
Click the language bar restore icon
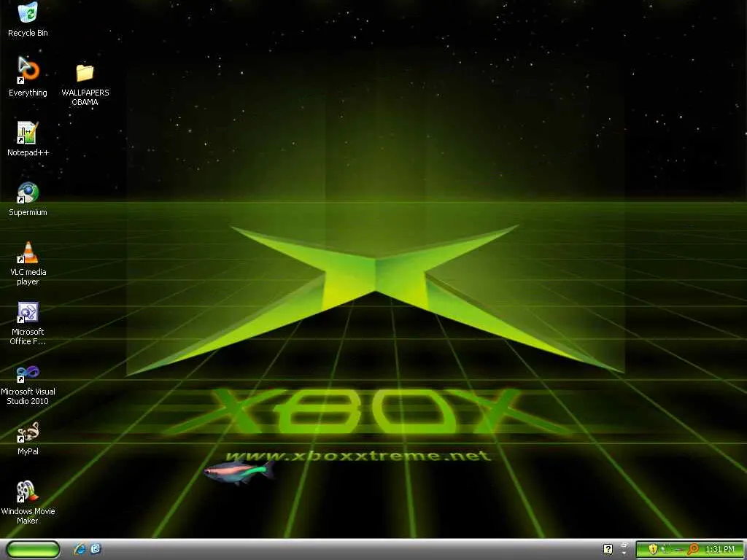pos(624,545)
